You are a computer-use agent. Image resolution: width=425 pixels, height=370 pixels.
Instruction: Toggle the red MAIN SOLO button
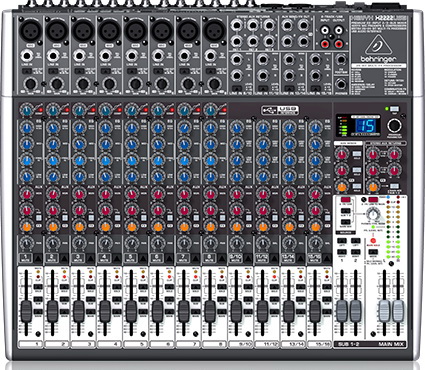tap(373, 241)
